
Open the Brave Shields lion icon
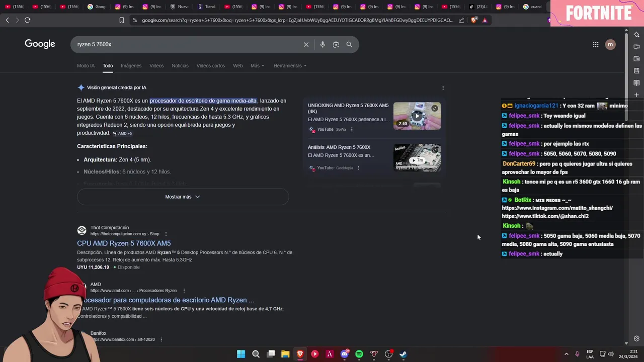point(473,20)
